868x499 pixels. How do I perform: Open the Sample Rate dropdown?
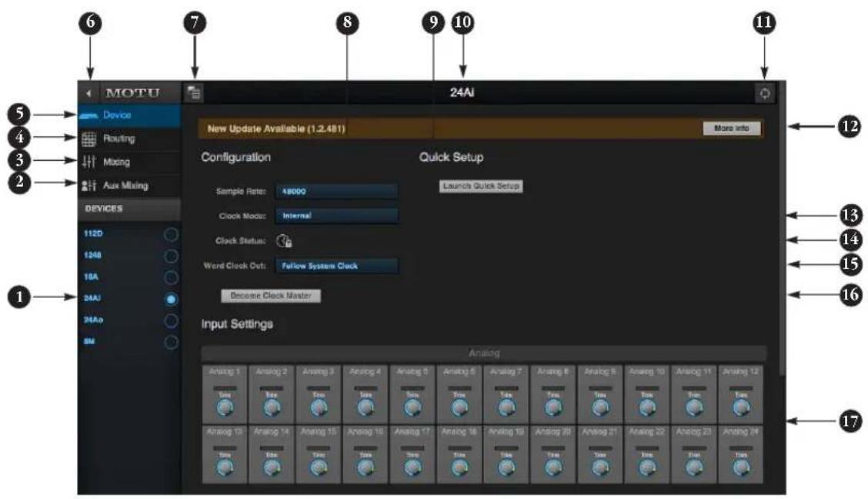(x=336, y=191)
